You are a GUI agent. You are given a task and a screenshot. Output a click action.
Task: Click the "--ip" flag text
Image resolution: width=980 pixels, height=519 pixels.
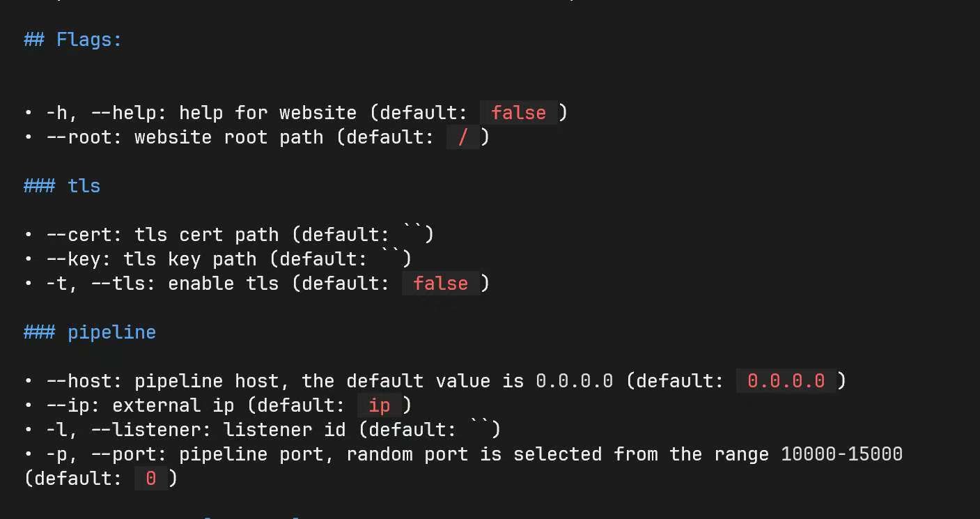73,405
